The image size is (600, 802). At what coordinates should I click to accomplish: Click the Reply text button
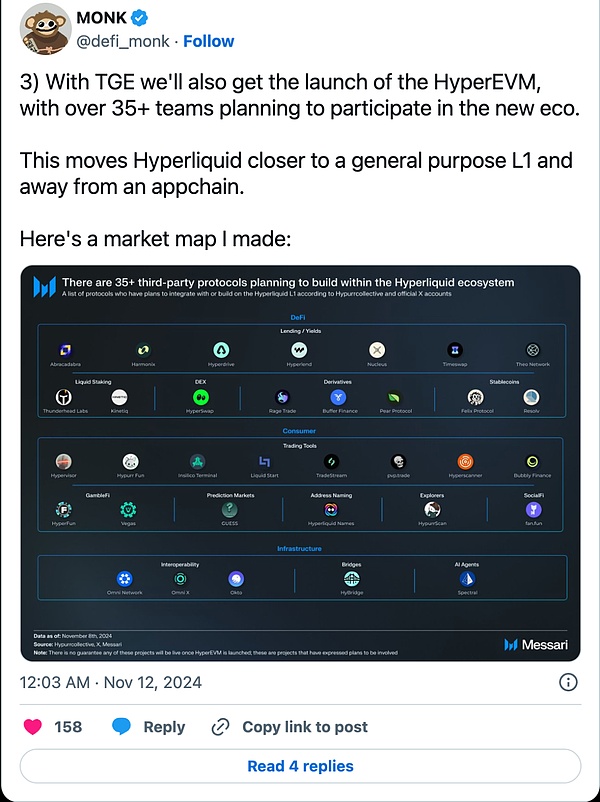click(x=164, y=727)
